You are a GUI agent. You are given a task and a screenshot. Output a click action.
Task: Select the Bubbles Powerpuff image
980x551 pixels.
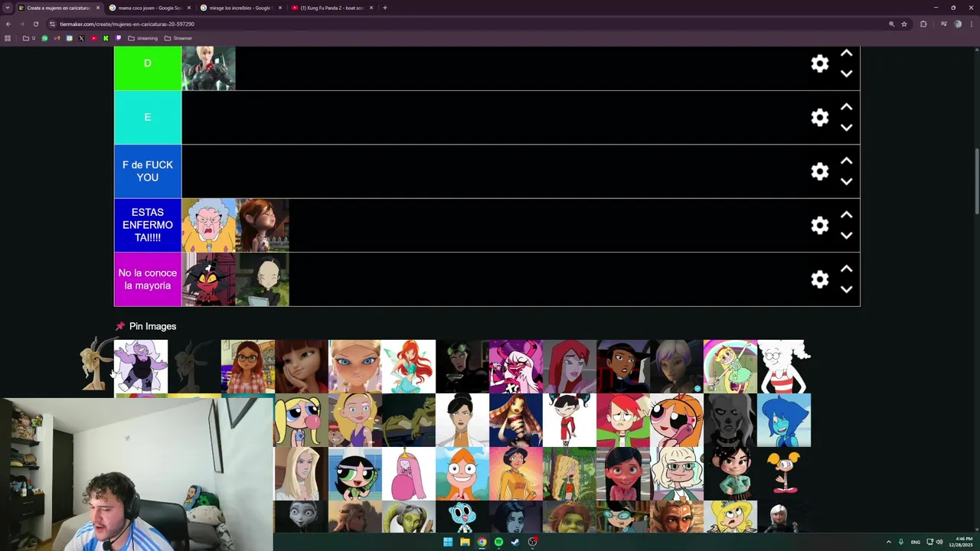302,420
